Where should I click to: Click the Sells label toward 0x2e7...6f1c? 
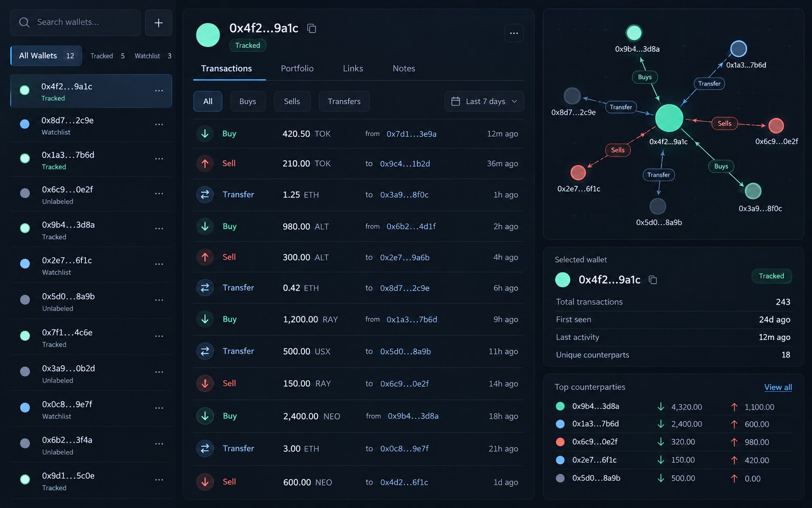[617, 150]
